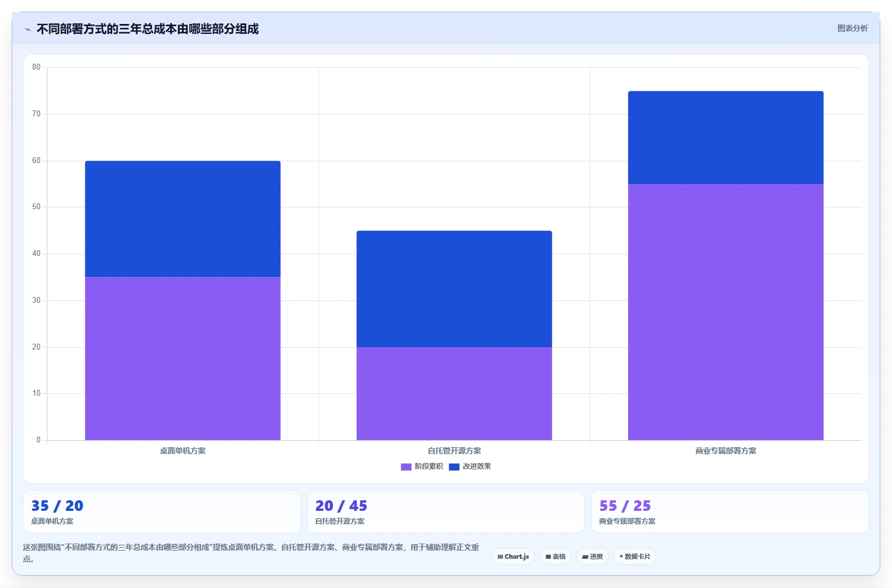The height and width of the screenshot is (588, 892).
Task: Click the blue segment of 桌面单机方案 bar
Action: point(182,219)
